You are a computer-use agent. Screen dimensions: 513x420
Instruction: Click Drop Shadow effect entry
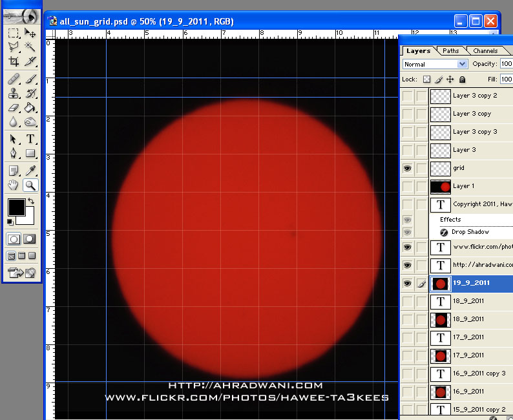click(x=469, y=232)
